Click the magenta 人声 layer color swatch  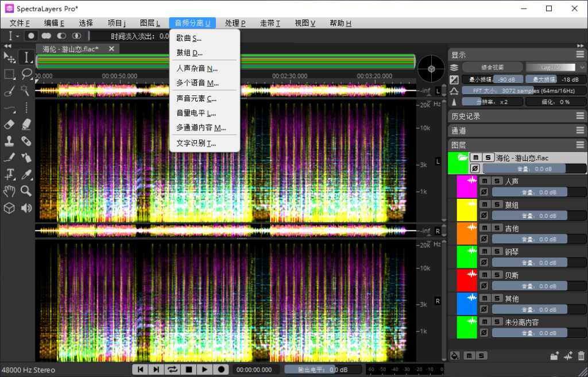[x=467, y=187]
